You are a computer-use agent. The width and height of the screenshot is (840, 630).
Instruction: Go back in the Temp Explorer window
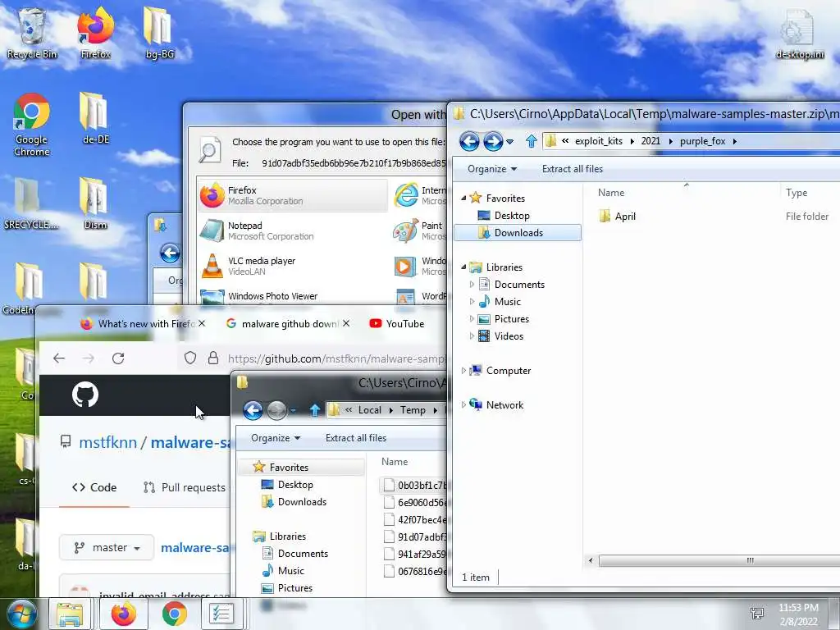tap(253, 410)
